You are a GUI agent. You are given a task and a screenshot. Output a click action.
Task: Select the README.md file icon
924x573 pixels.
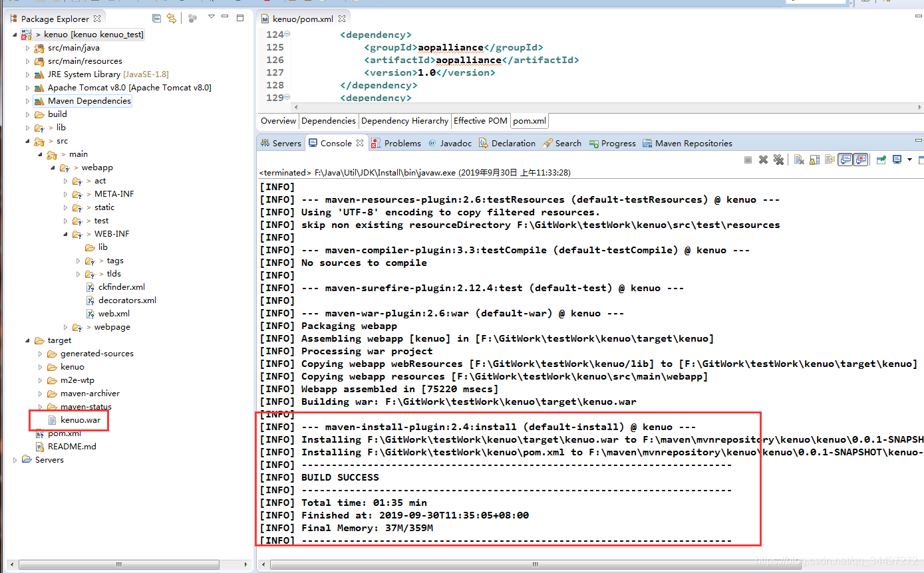tap(40, 447)
